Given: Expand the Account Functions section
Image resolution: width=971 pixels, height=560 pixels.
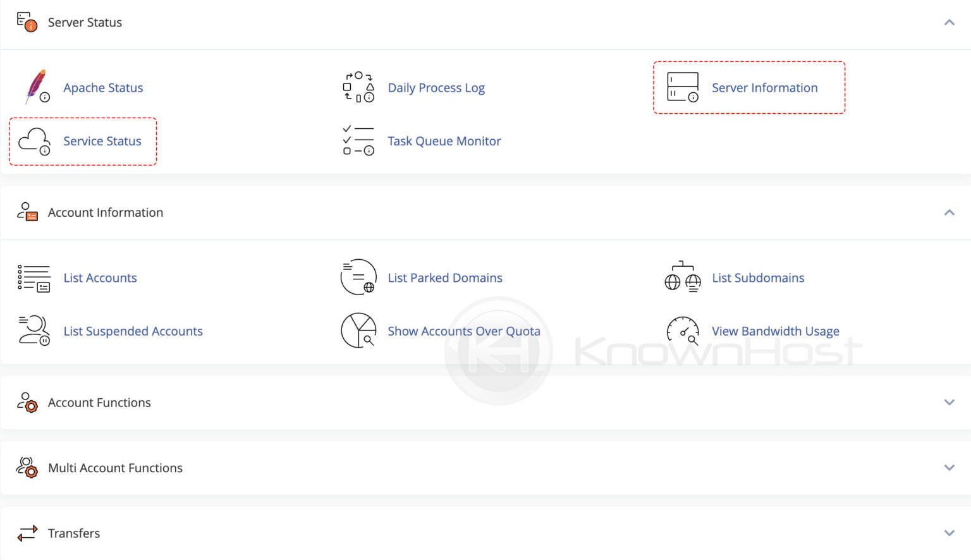Looking at the screenshot, I should [x=948, y=402].
